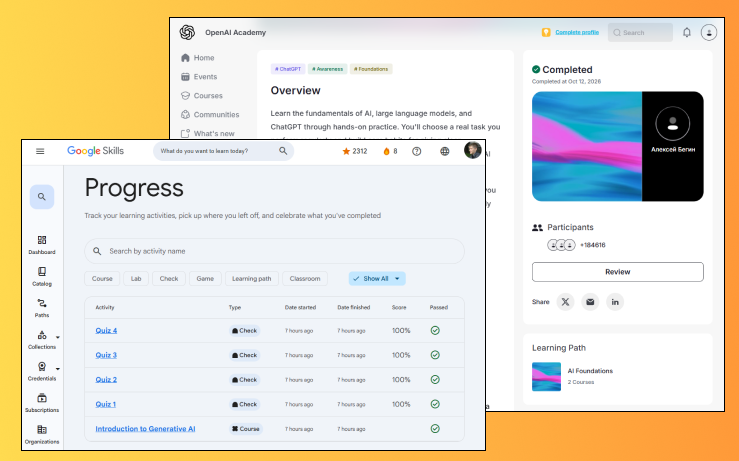The height and width of the screenshot is (461, 739).
Task: Share the course on LinkedIn
Action: (x=615, y=302)
